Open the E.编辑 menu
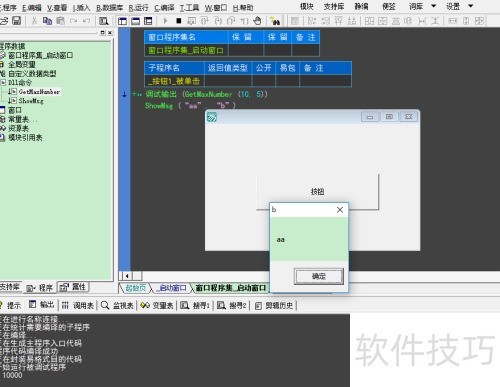500x387 pixels. [x=32, y=7]
